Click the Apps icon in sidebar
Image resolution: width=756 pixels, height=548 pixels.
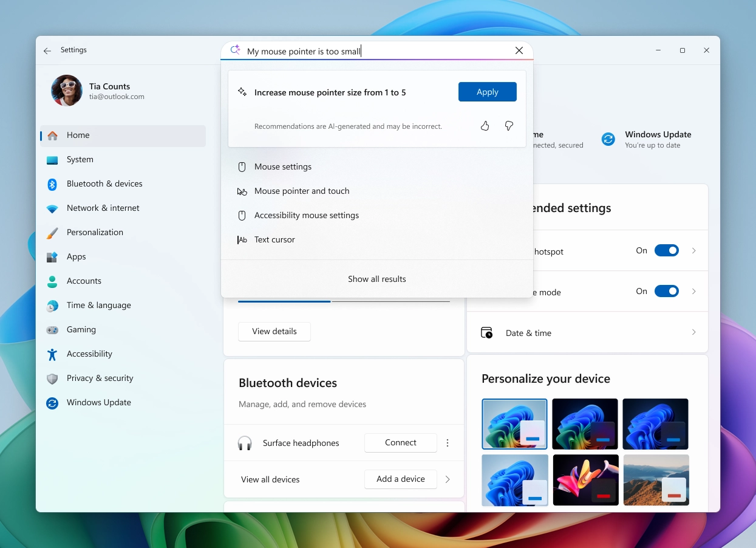52,257
